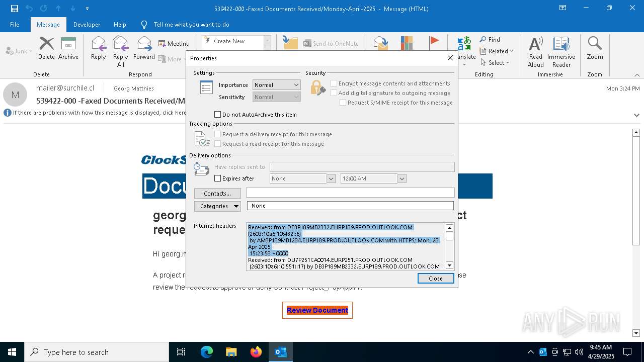Click the Internet headers scroll down arrow

click(449, 265)
